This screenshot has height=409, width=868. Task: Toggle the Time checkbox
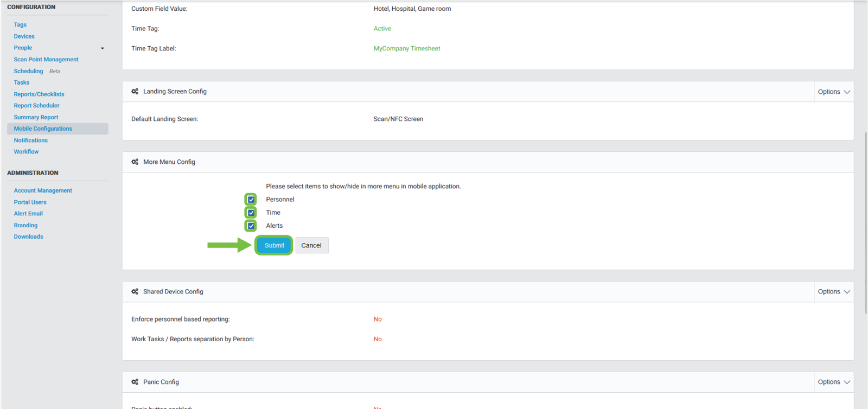tap(251, 213)
